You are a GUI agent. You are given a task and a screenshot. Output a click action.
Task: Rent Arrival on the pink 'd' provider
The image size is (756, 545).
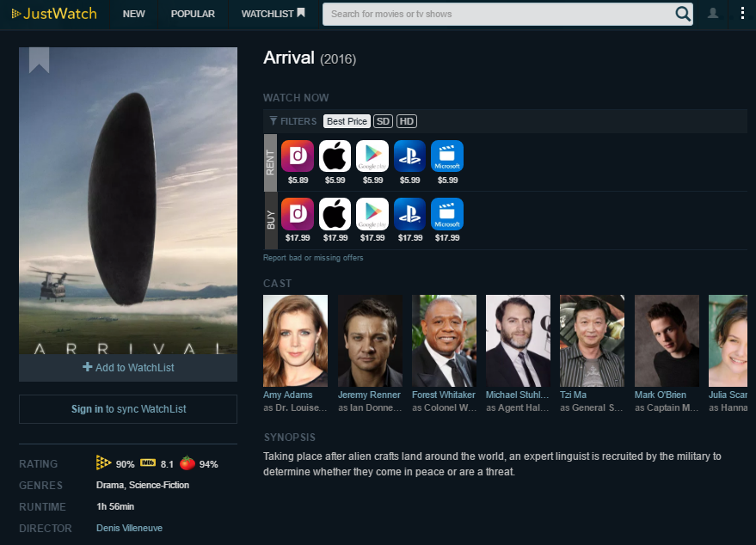coord(298,156)
